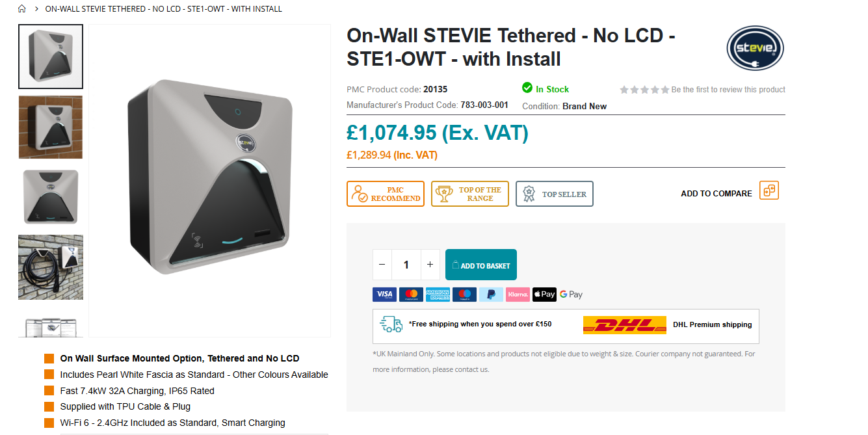Image resolution: width=868 pixels, height=435 pixels.
Task: Click the PayPal payment icon
Action: (x=491, y=295)
